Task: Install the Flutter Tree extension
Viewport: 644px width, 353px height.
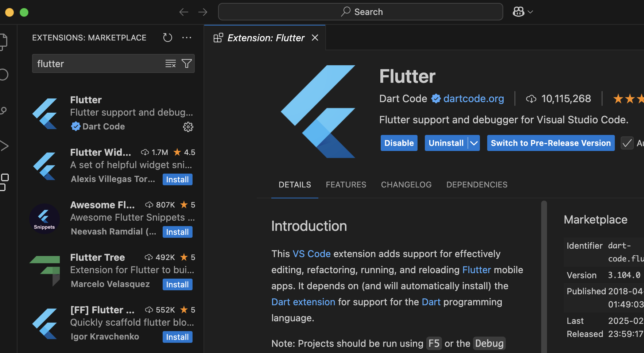Action: pos(177,284)
